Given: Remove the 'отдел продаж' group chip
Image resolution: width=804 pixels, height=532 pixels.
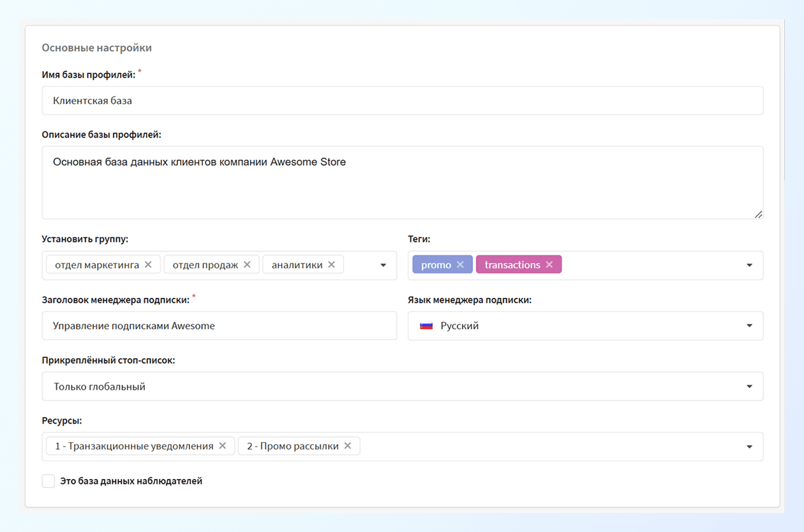Looking at the screenshot, I should tap(247, 265).
